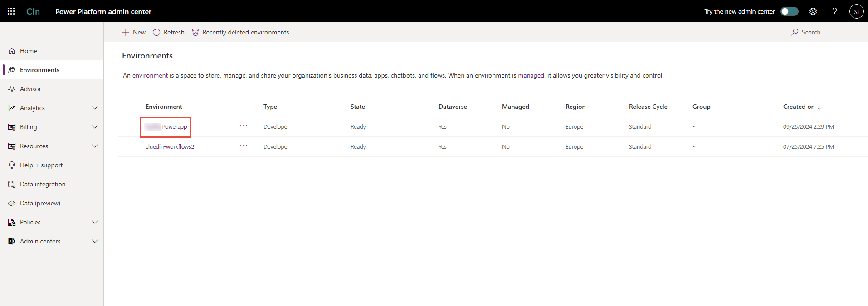Open more actions for Powerapp row
The width and height of the screenshot is (868, 306).
click(x=244, y=126)
